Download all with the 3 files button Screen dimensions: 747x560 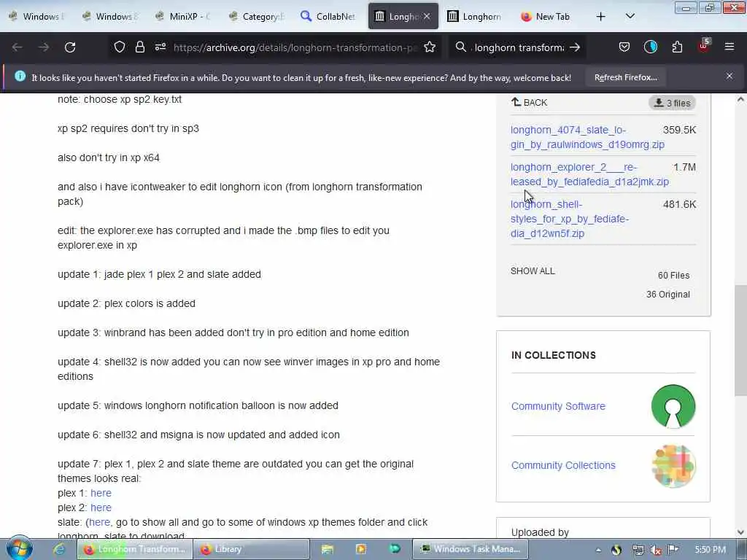(x=672, y=103)
